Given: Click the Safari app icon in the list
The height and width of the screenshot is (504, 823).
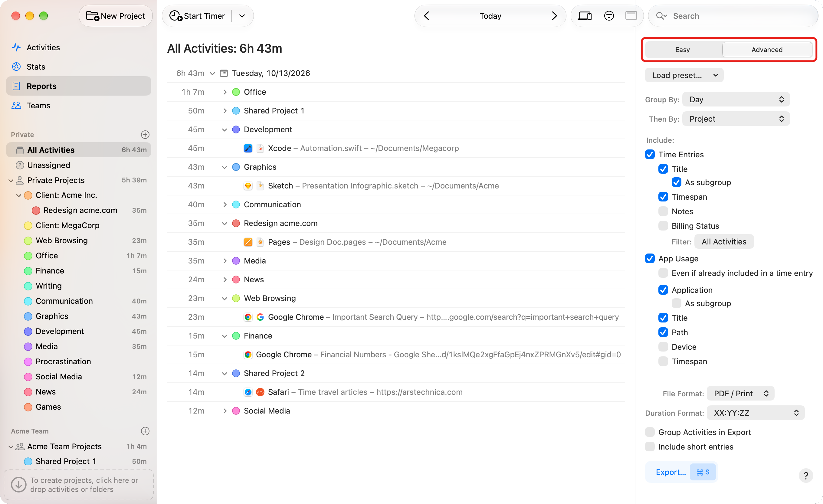Looking at the screenshot, I should click(248, 392).
